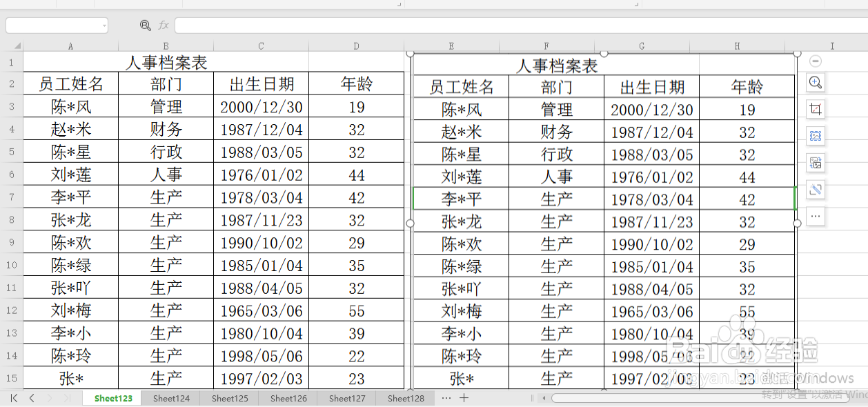Click the picture preview magnifier icon
The height and width of the screenshot is (407, 868).
[816, 83]
